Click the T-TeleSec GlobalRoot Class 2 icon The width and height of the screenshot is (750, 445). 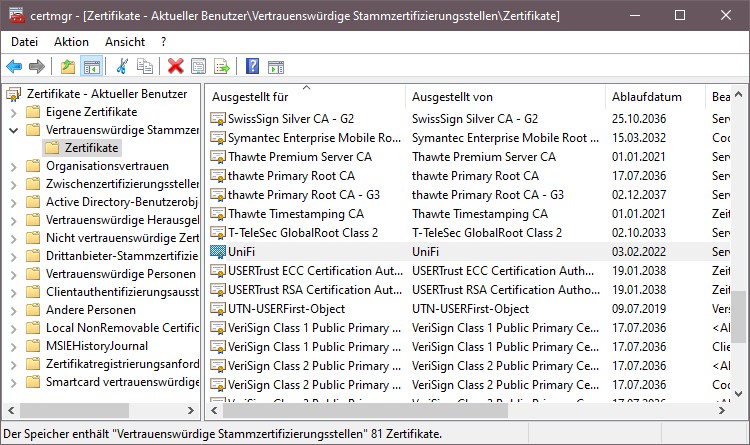click(218, 233)
